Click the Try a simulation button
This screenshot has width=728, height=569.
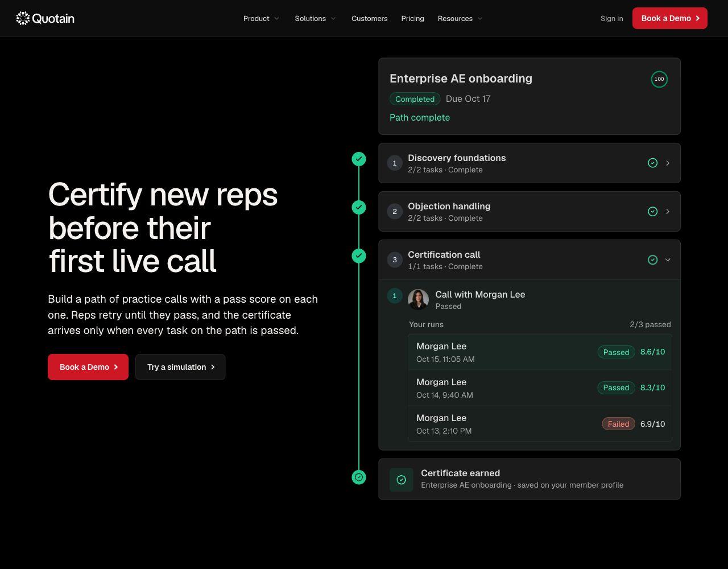pos(180,367)
